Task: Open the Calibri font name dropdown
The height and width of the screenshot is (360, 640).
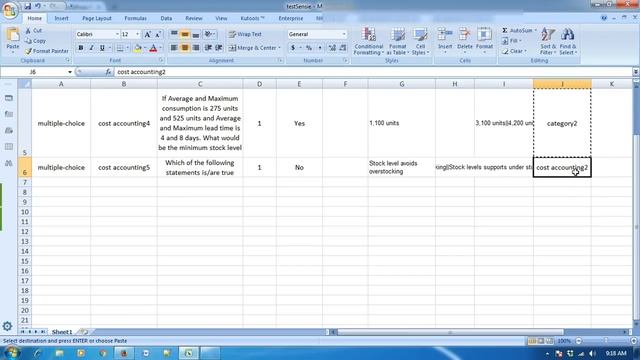Action: coord(117,34)
